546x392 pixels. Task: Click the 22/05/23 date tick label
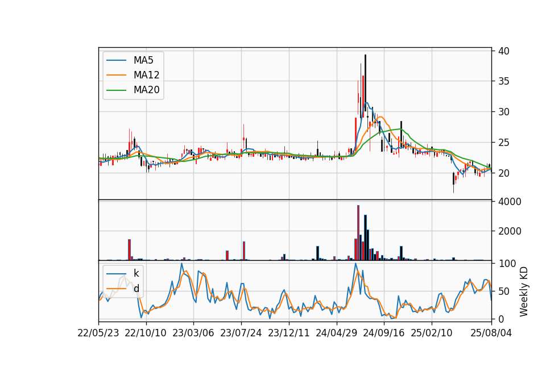coord(98,333)
